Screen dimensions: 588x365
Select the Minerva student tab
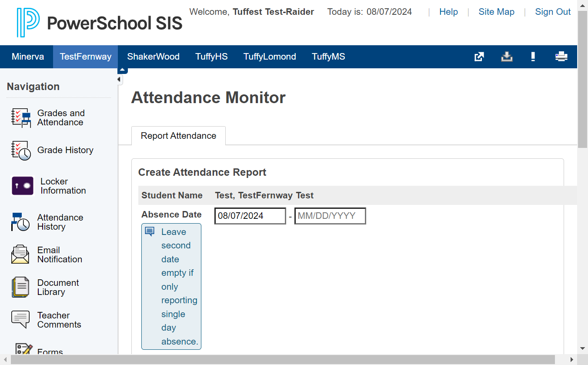(x=28, y=57)
